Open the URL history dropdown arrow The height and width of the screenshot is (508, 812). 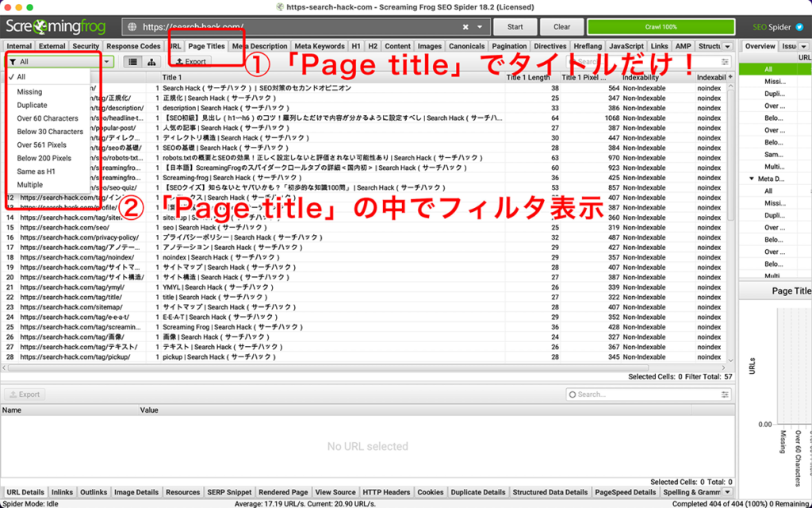[480, 27]
